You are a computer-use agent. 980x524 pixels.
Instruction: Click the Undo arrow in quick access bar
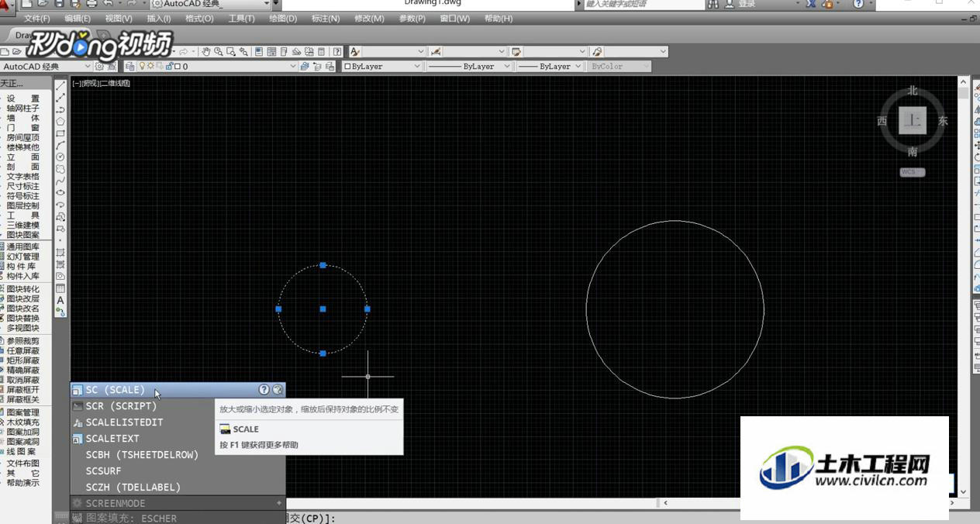[x=108, y=4]
